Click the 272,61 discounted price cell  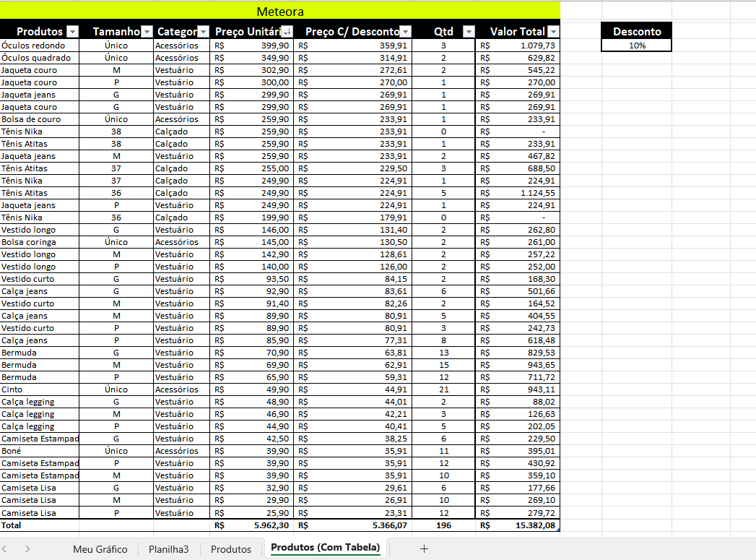(x=353, y=70)
